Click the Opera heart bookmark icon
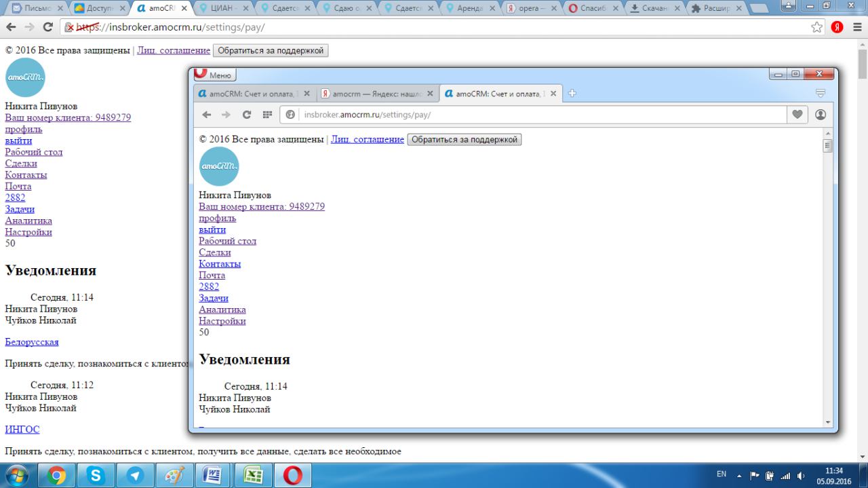Viewport: 868px width, 488px height. point(797,115)
